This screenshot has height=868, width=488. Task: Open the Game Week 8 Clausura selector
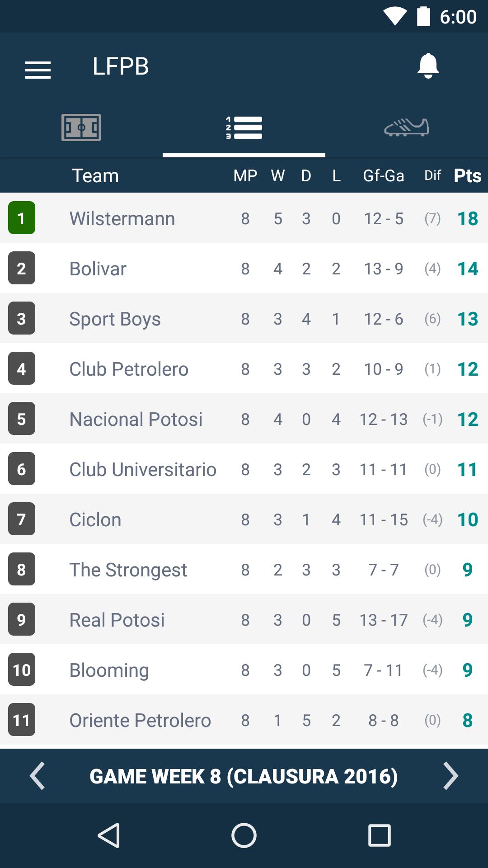[244, 776]
